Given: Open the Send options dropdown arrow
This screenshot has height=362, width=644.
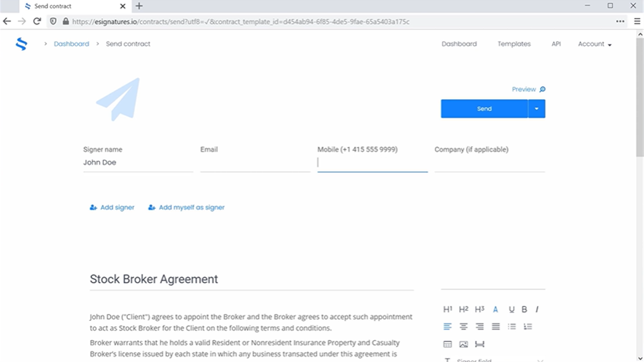Looking at the screenshot, I should (x=536, y=109).
